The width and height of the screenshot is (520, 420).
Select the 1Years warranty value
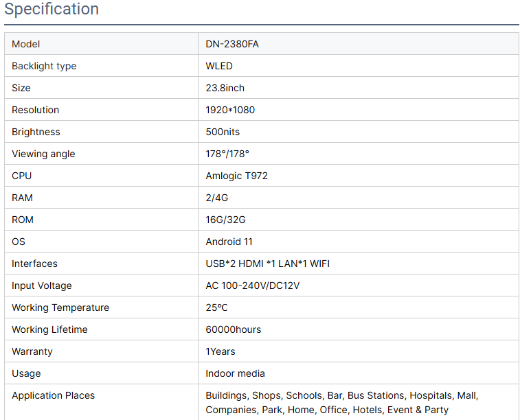coord(221,351)
